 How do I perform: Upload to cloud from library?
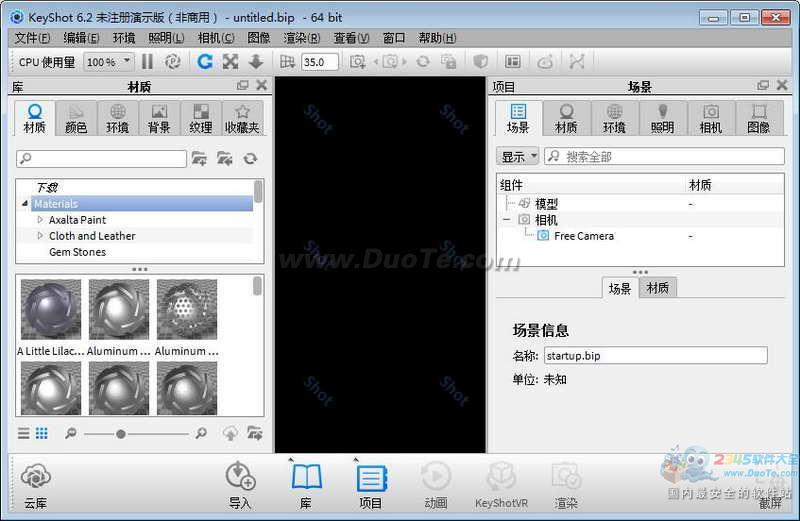click(x=230, y=434)
